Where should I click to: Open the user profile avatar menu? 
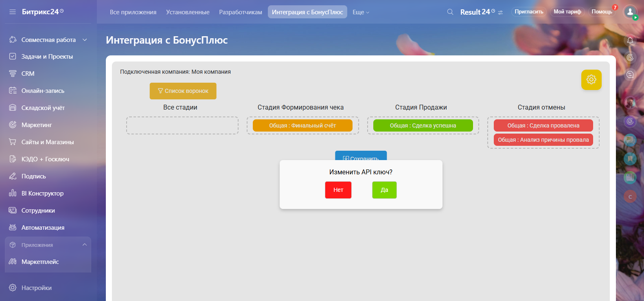point(630,12)
